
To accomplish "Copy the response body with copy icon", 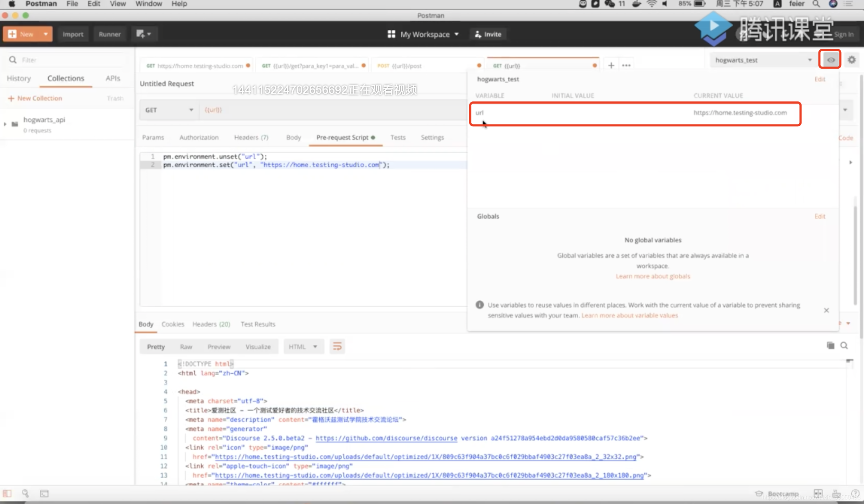I will (x=830, y=346).
